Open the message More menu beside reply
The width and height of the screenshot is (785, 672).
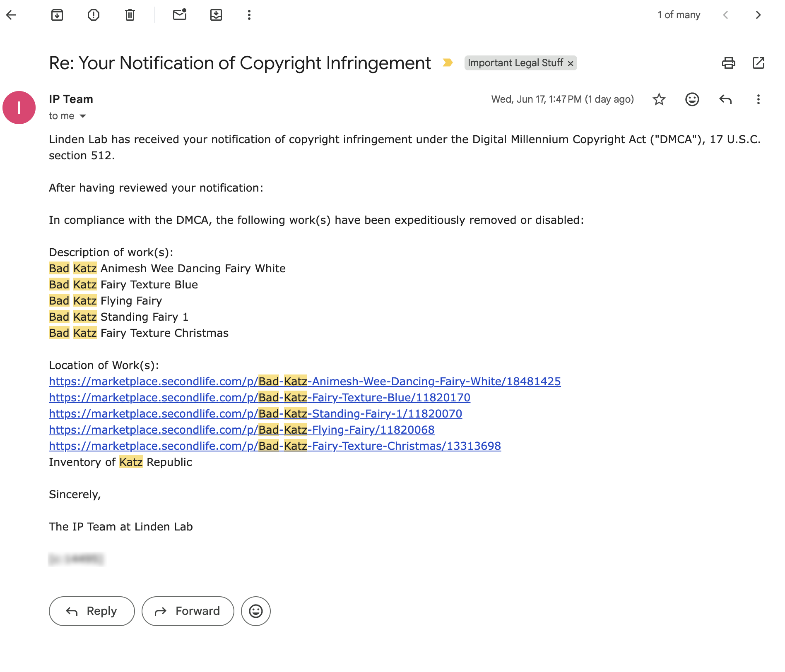coord(759,99)
